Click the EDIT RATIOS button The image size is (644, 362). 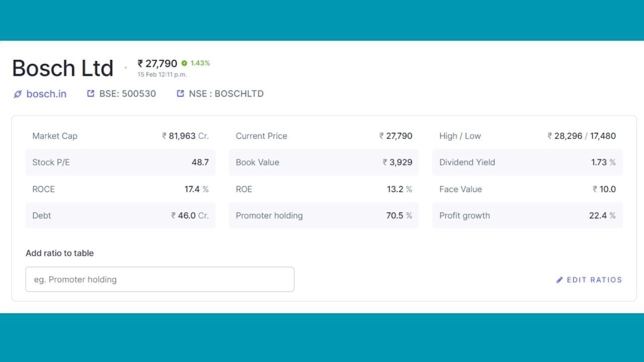point(589,280)
